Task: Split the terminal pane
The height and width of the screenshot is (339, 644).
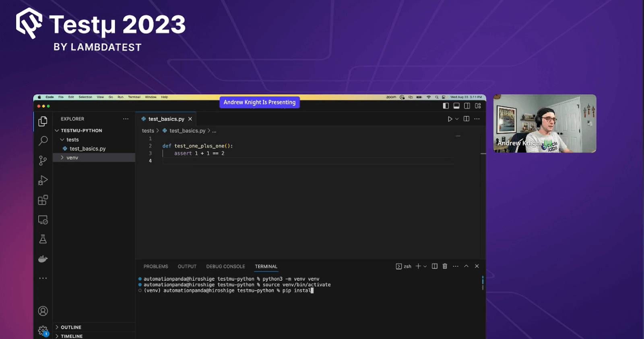Action: tap(435, 266)
